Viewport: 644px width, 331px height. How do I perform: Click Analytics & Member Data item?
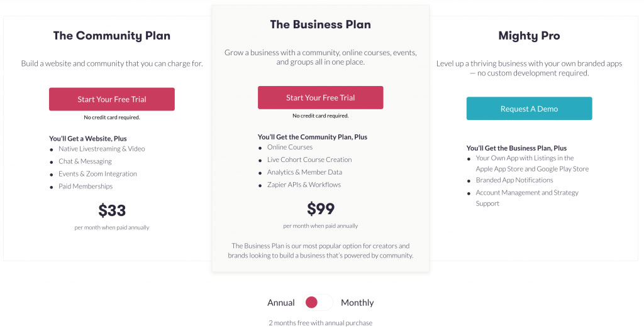(304, 172)
